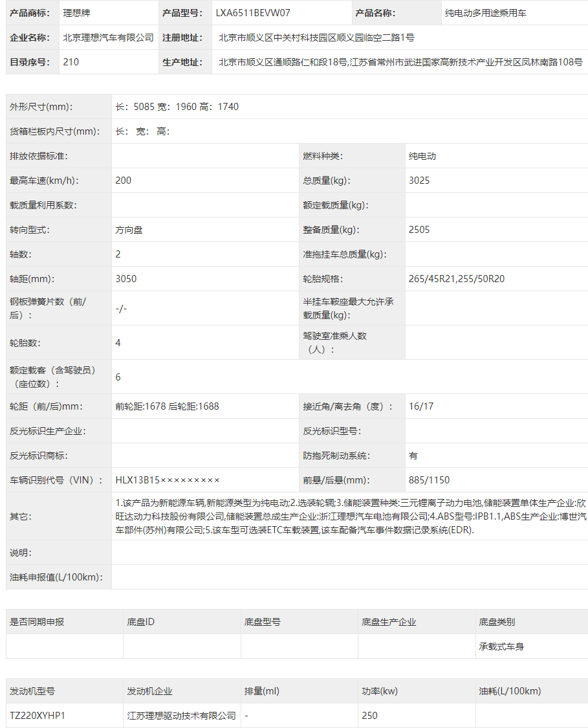Select product model LXA6511BEVW07
Image resolution: width=588 pixels, height=728 pixels.
click(x=253, y=13)
